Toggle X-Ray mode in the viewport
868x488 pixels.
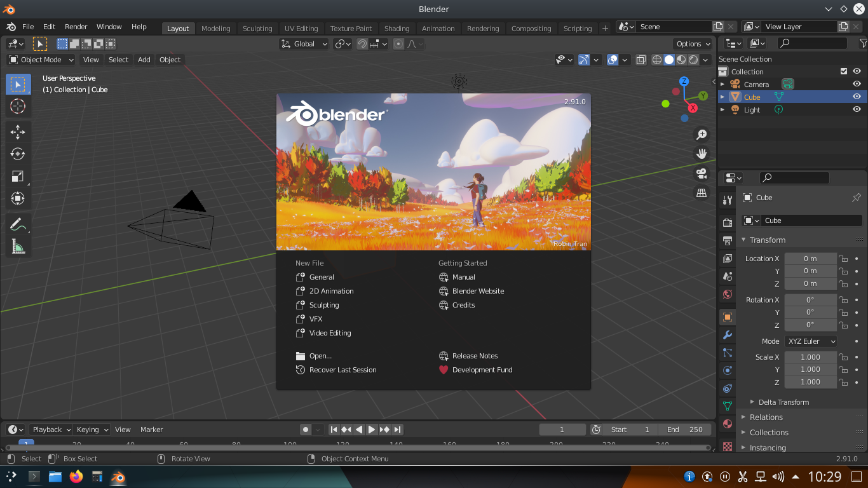click(641, 59)
